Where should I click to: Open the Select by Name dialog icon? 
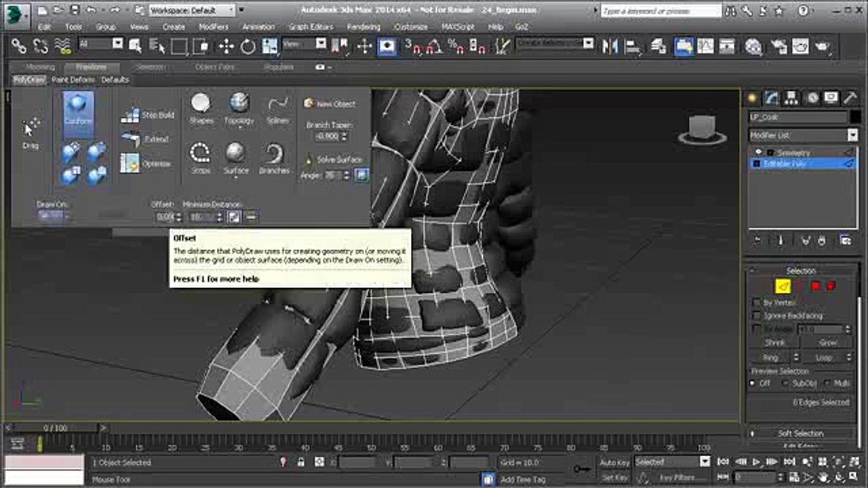point(157,46)
